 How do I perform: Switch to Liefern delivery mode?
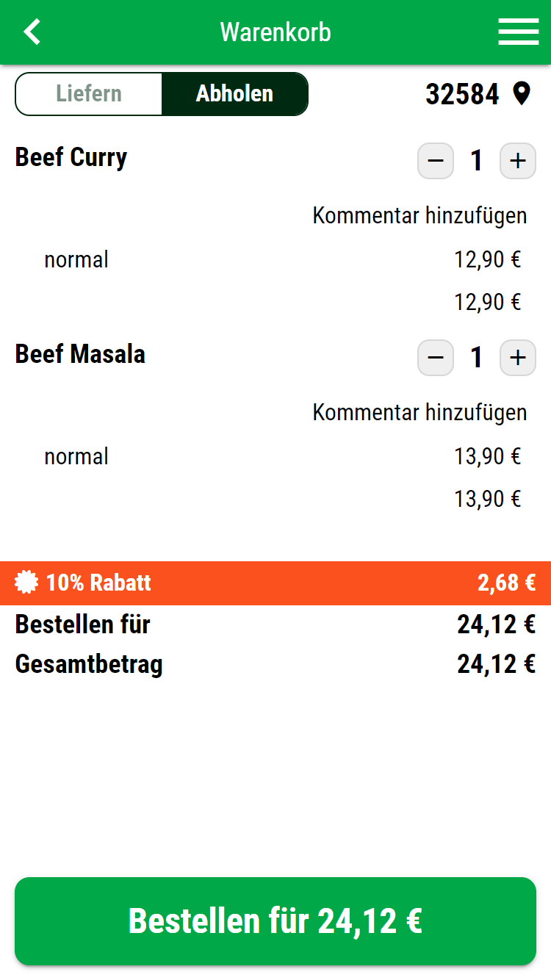(89, 94)
